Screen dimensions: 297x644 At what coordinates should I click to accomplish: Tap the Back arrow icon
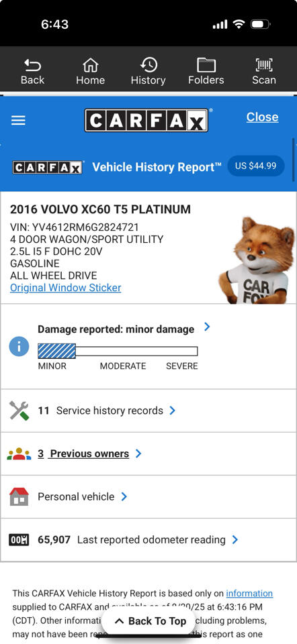[x=32, y=64]
